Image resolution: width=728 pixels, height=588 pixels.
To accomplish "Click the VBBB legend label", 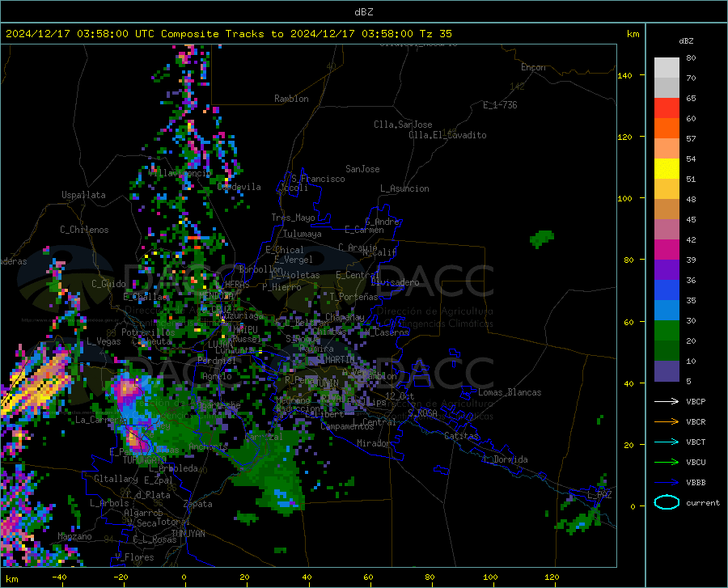I will tap(696, 482).
